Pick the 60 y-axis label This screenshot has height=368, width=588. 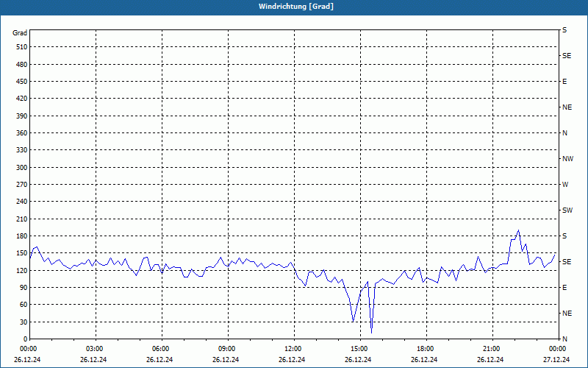pos(24,305)
